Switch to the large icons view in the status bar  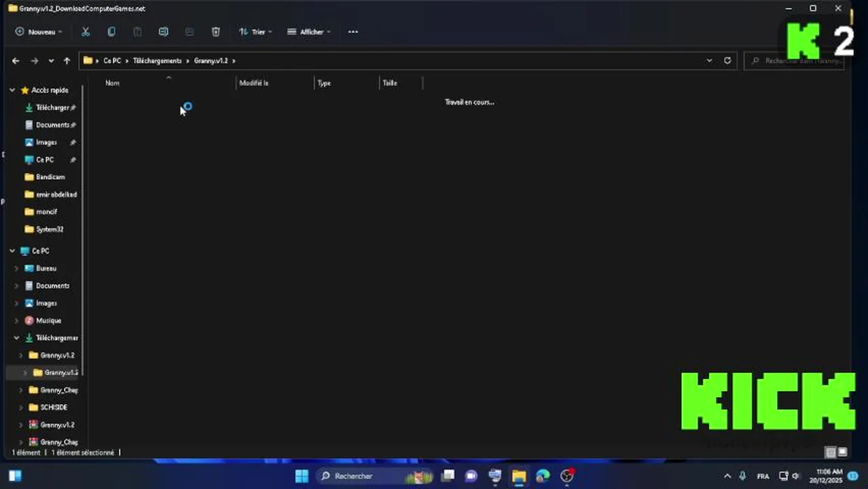click(x=843, y=452)
